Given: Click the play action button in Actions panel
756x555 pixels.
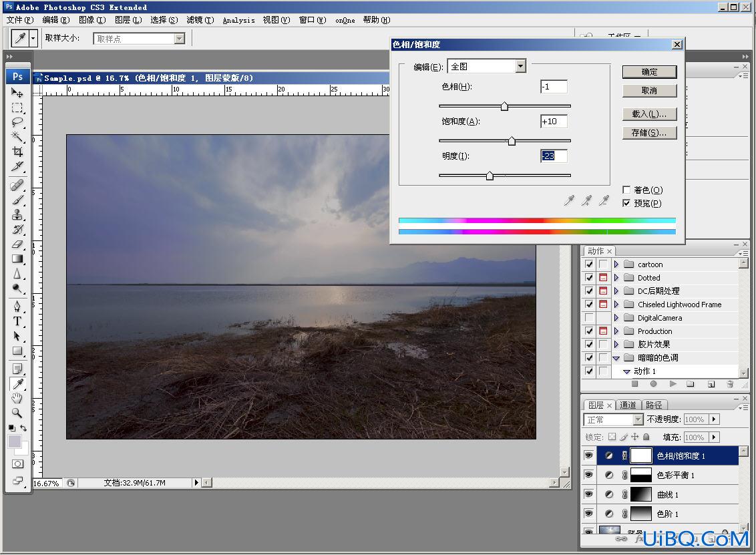Looking at the screenshot, I should 673,384.
